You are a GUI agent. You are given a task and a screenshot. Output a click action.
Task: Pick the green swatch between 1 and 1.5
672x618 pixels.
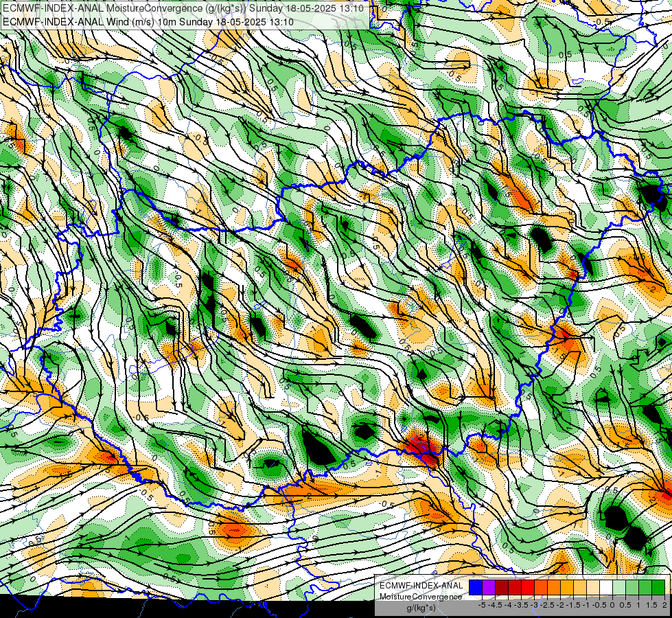click(x=645, y=588)
